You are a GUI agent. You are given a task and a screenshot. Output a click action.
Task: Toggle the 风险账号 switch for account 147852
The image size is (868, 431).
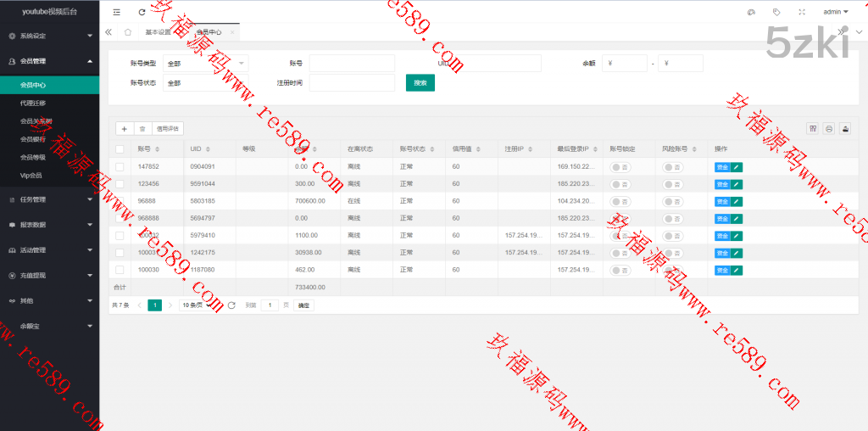pyautogui.click(x=673, y=167)
